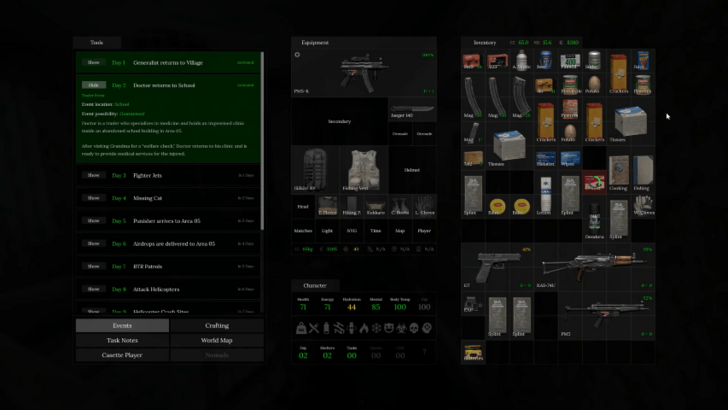Viewport: 728px width, 410px height.
Task: Toggle Show for Day 1 Generalist event
Action: [x=94, y=62]
